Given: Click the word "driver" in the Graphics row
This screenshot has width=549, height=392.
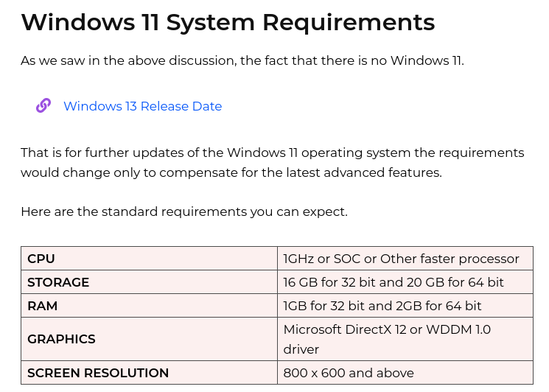Looking at the screenshot, I should point(301,349).
